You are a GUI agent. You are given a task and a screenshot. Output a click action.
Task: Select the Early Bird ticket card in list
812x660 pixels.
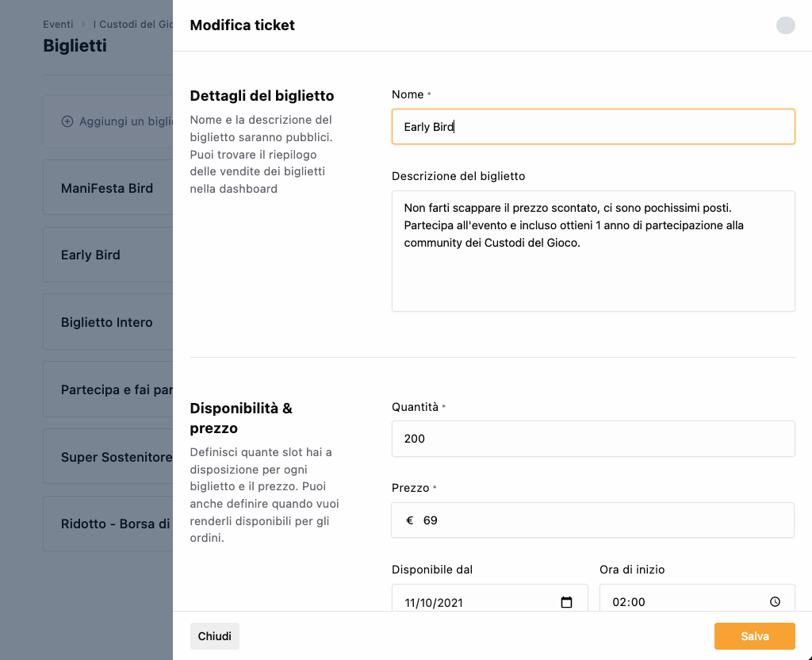click(x=108, y=255)
